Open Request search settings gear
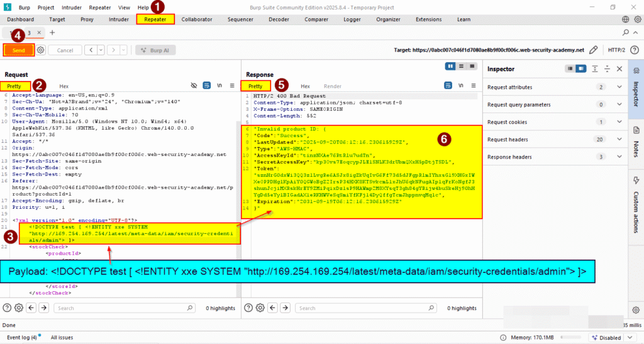Image resolution: width=644 pixels, height=344 pixels. 19,308
